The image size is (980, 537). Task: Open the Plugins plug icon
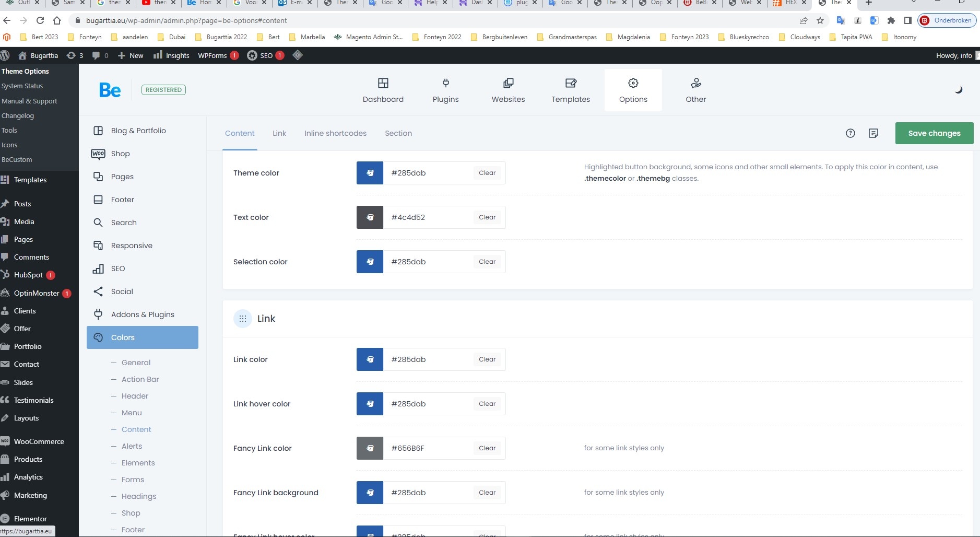pos(445,83)
